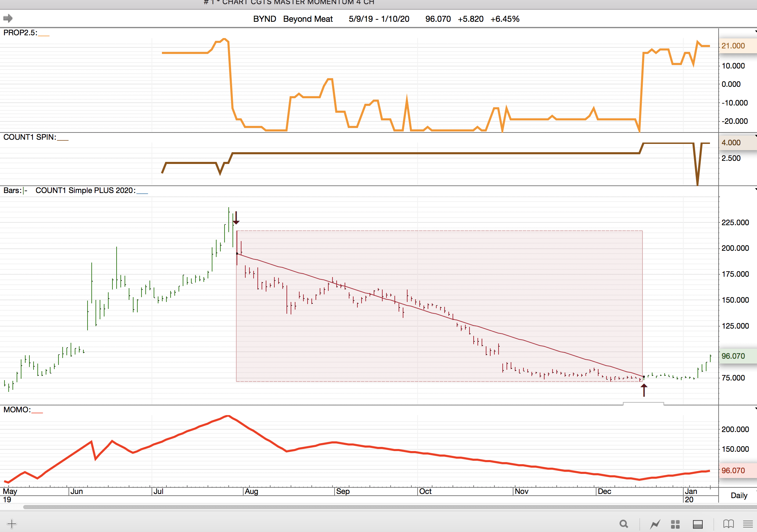Viewport: 757px width, 532px height.
Task: Open the chart line tools icon
Action: coord(655,524)
